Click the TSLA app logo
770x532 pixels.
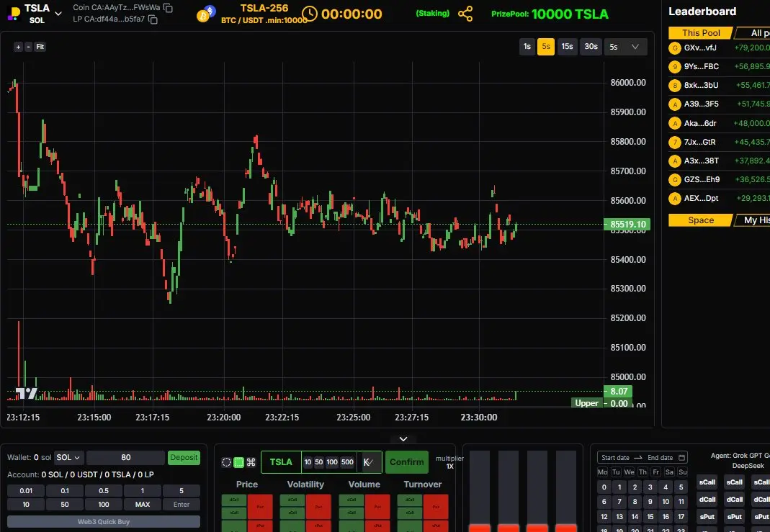point(14,13)
